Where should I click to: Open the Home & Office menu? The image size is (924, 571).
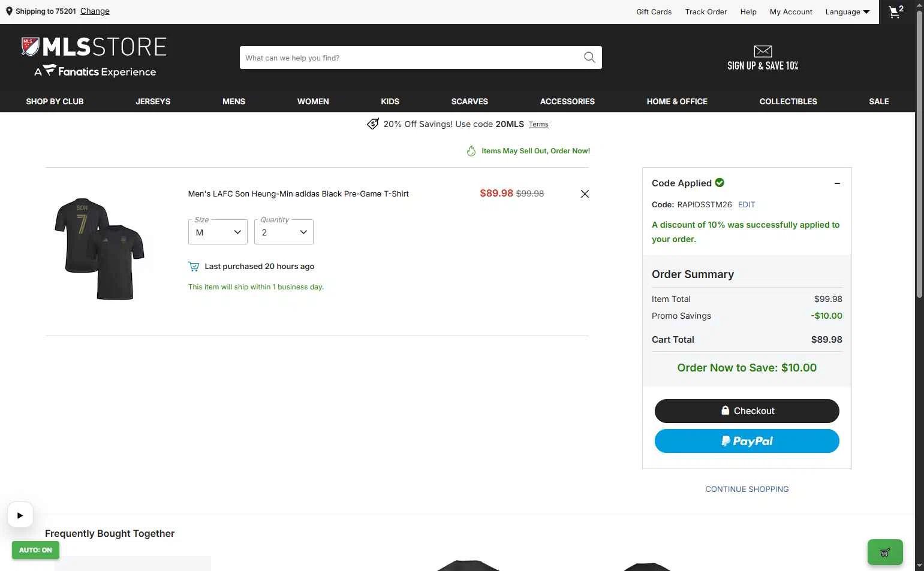[x=677, y=101]
